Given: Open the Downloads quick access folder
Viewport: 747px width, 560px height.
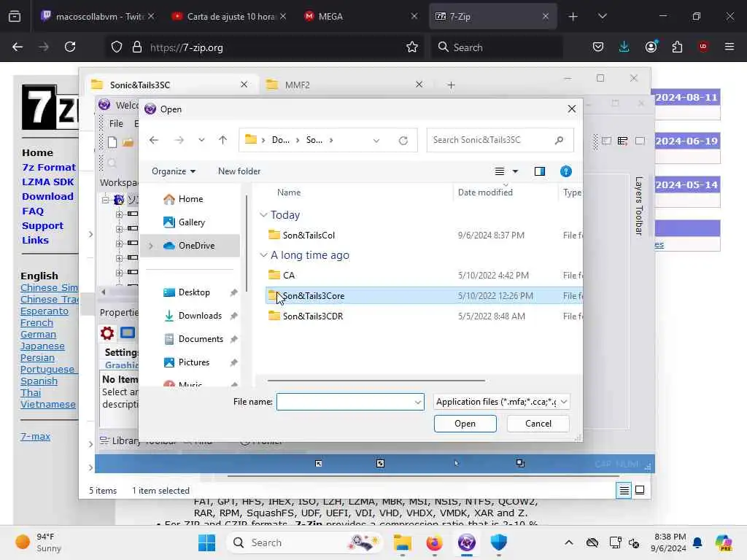Looking at the screenshot, I should 200,316.
